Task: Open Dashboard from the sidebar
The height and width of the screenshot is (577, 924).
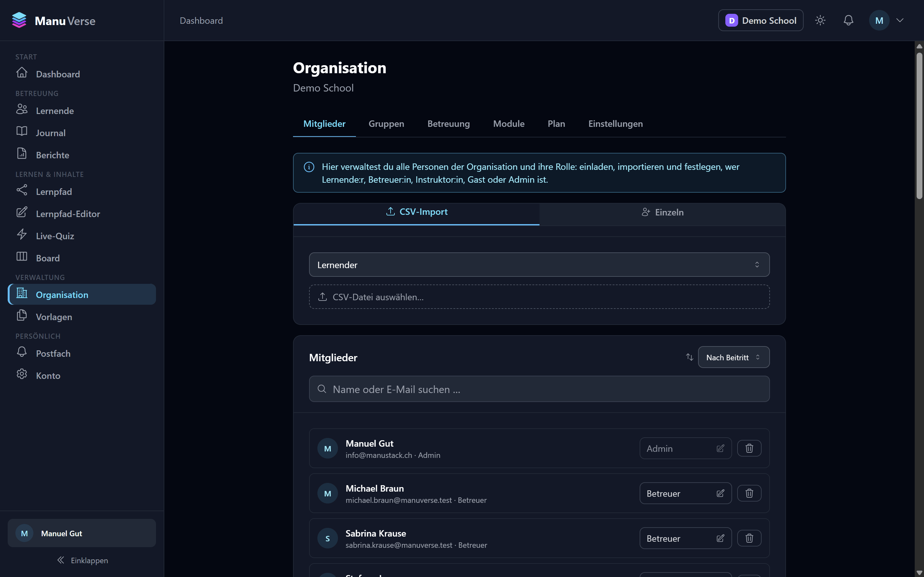Action: coord(82,74)
